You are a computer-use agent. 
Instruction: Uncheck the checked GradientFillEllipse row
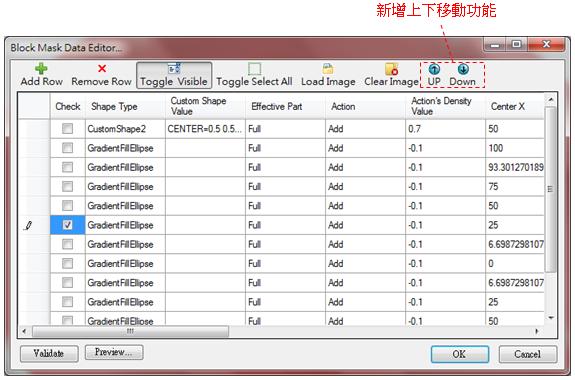(x=67, y=225)
